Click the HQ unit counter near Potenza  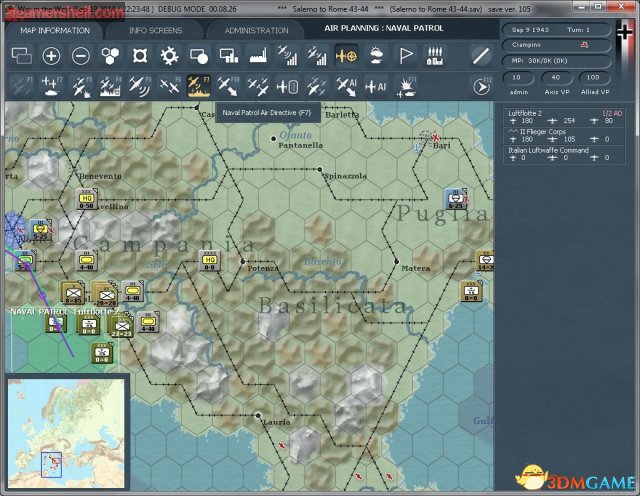(x=209, y=261)
